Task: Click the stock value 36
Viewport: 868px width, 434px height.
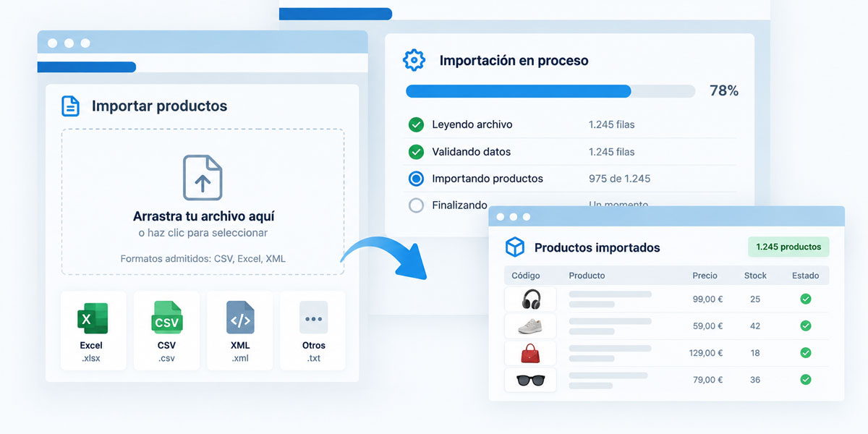Action: click(755, 380)
